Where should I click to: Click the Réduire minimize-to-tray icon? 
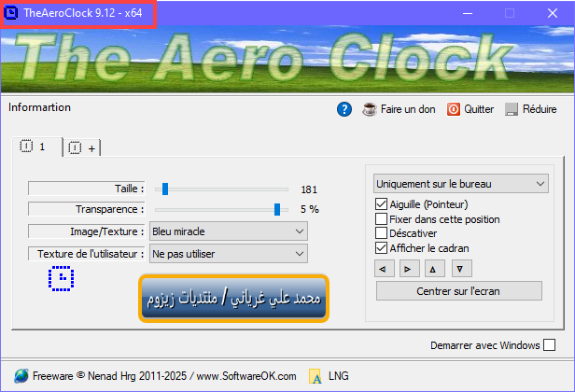point(512,109)
